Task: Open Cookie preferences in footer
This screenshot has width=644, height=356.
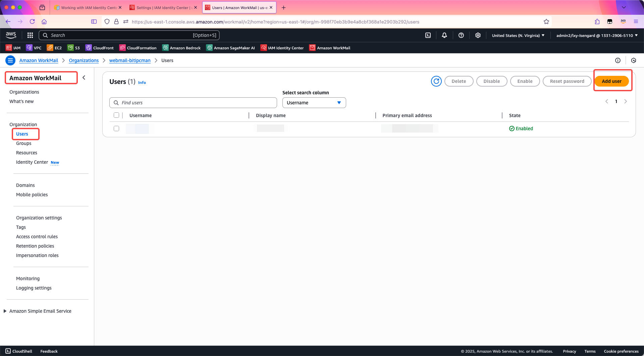Action: coord(621,351)
